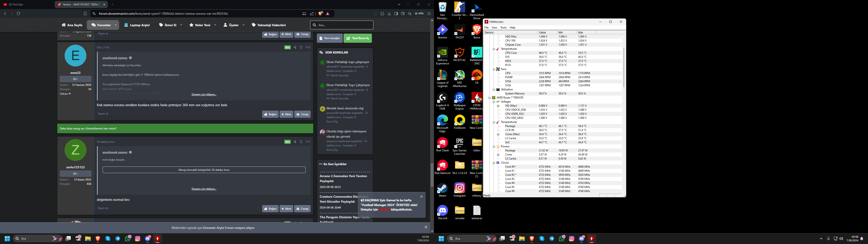Viewport: 868px width, 244px height.
Task: Collapse the AMD Ryzen 7 7800X3D node
Action: 490,98
